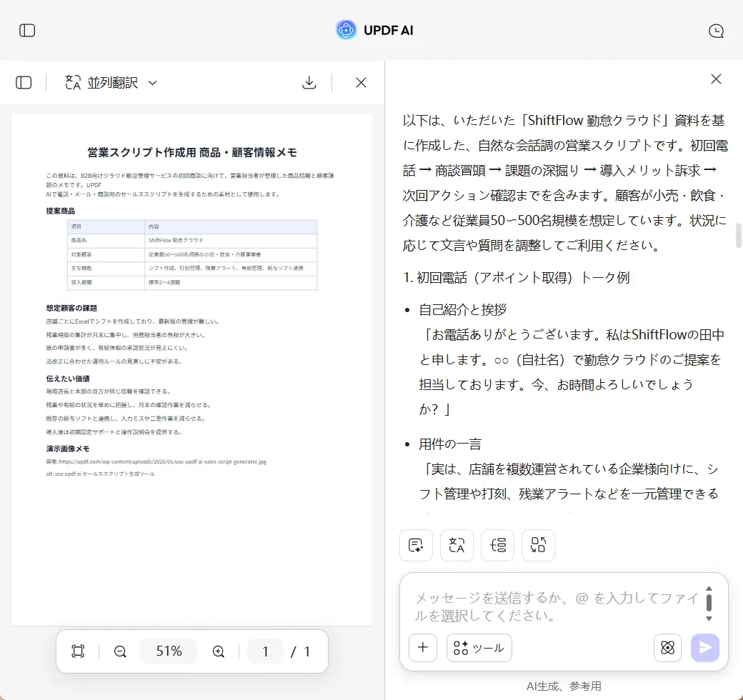Click the document title 営業スクリプト作成用
The height and width of the screenshot is (700, 743).
pyautogui.click(x=192, y=153)
